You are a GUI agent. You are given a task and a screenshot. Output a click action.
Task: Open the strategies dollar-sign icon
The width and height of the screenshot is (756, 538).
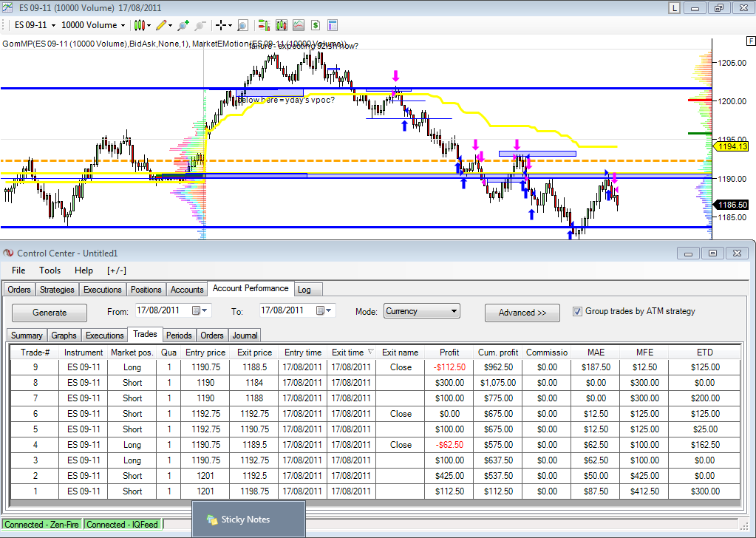(316, 25)
